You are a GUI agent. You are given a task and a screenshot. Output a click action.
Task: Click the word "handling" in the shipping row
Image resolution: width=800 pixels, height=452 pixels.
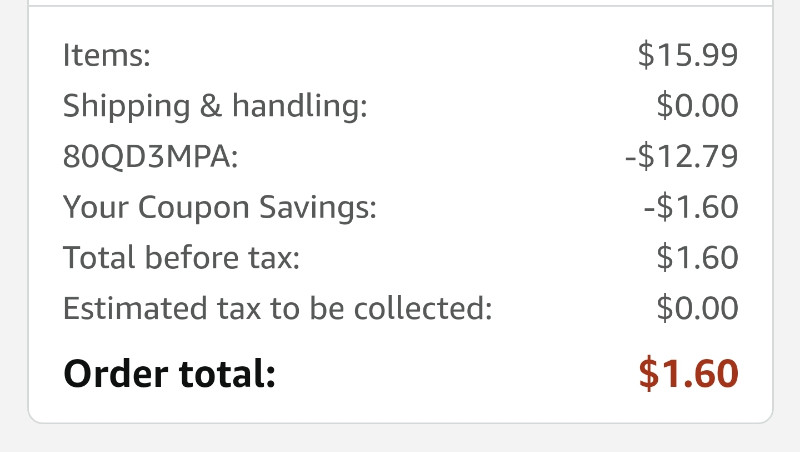[x=299, y=107]
